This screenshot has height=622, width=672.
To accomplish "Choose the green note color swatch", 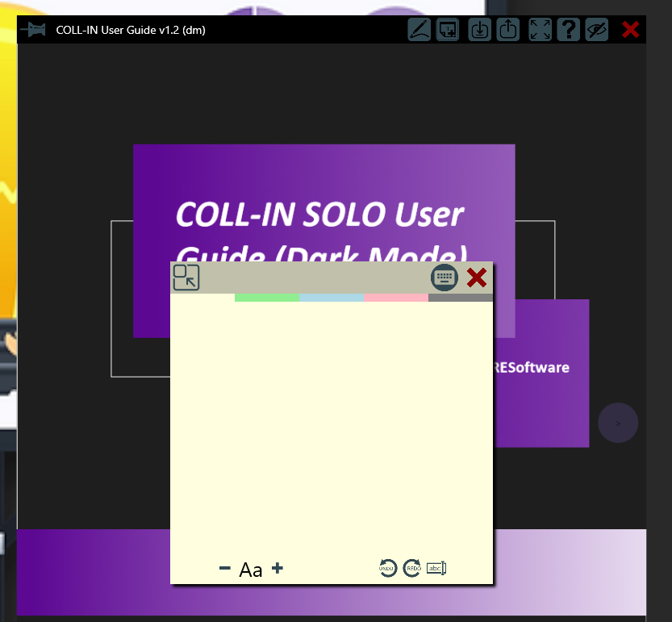I will coord(267,298).
